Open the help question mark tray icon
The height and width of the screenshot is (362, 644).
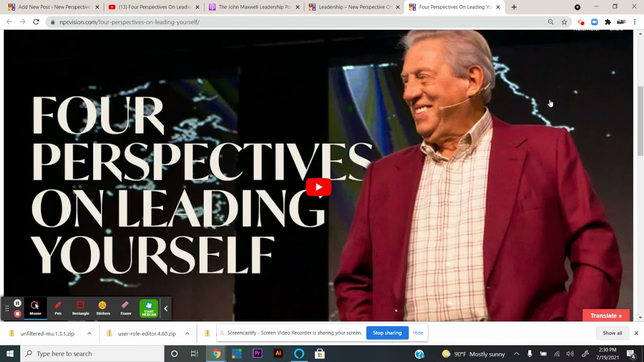click(x=419, y=354)
